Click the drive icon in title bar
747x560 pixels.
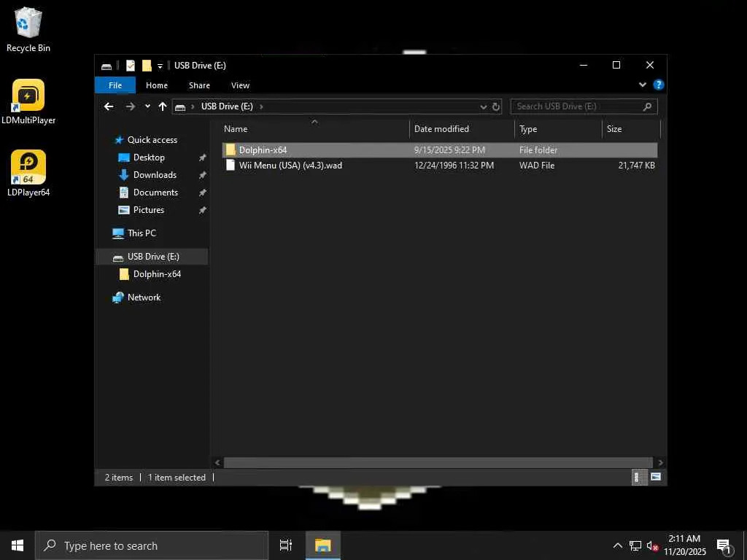point(107,66)
